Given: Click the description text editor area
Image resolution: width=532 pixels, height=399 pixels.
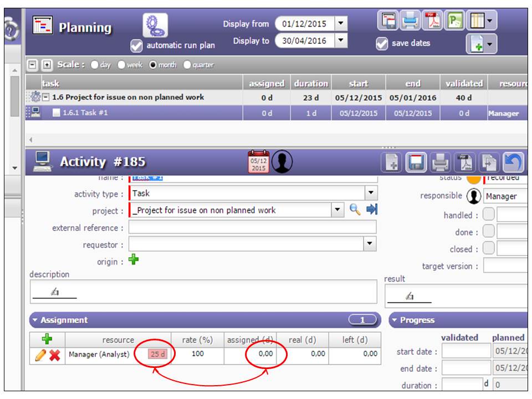Looking at the screenshot, I should [x=203, y=291].
